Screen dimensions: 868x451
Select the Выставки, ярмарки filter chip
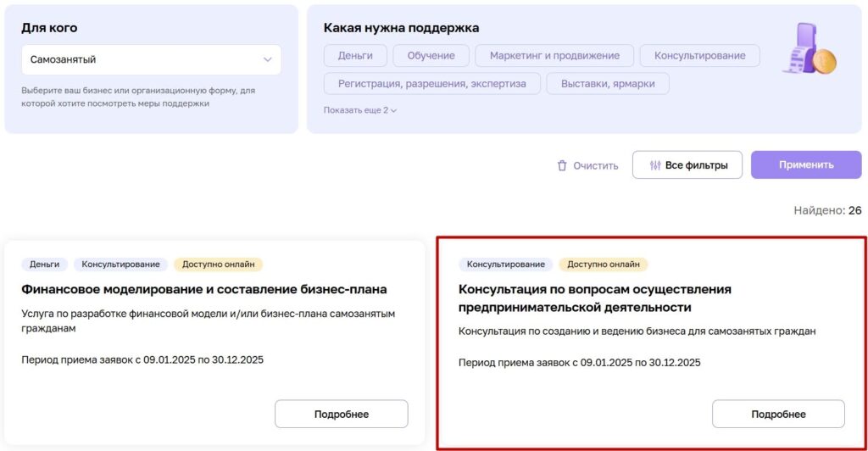click(608, 84)
